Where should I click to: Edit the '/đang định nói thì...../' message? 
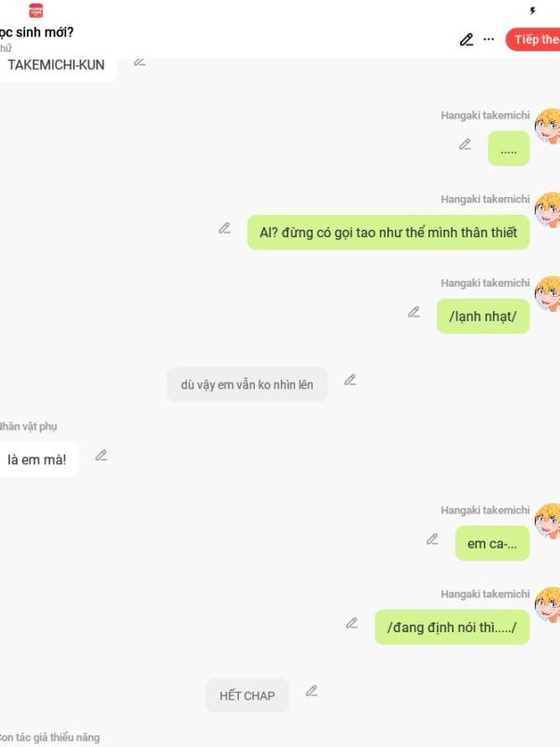[x=352, y=623]
